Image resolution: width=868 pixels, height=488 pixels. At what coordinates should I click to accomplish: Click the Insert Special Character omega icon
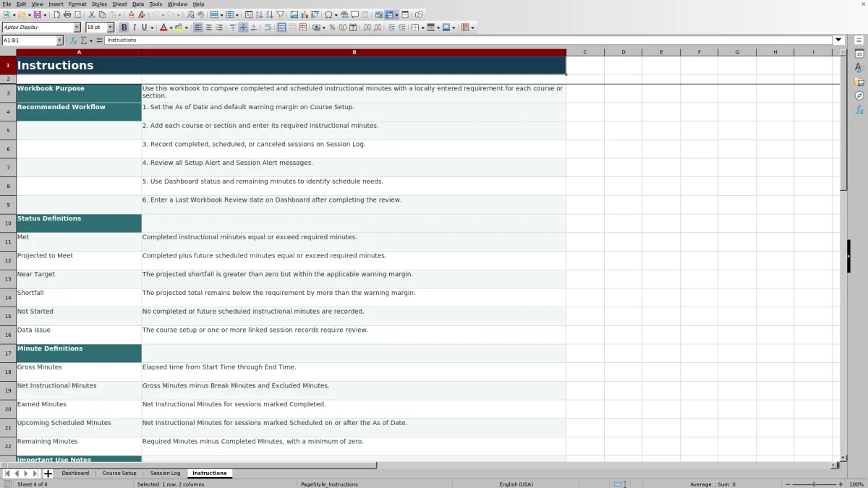328,14
